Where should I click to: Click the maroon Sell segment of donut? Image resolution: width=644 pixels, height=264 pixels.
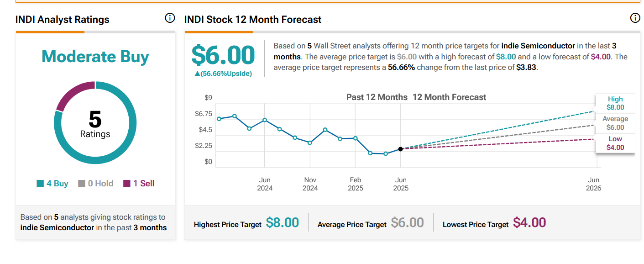tap(73, 94)
